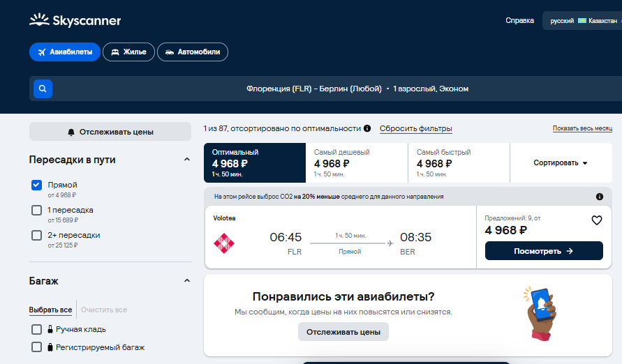
Task: Click the Сбросить фильтры link
Action: click(x=416, y=128)
